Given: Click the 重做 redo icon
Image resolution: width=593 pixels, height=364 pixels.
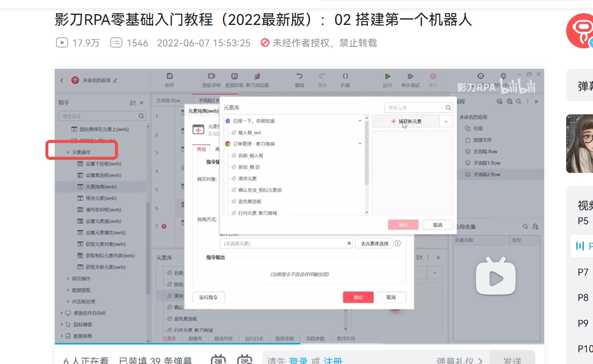Looking at the screenshot, I should pos(322,76).
